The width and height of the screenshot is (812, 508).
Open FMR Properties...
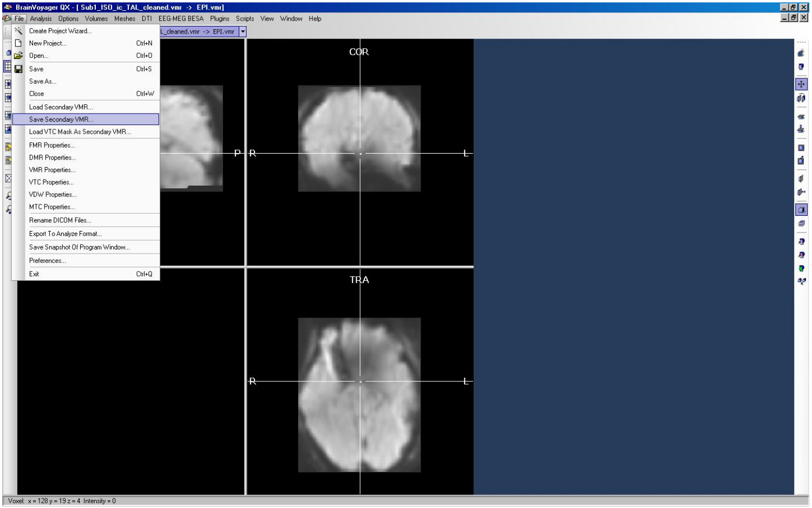86,146
